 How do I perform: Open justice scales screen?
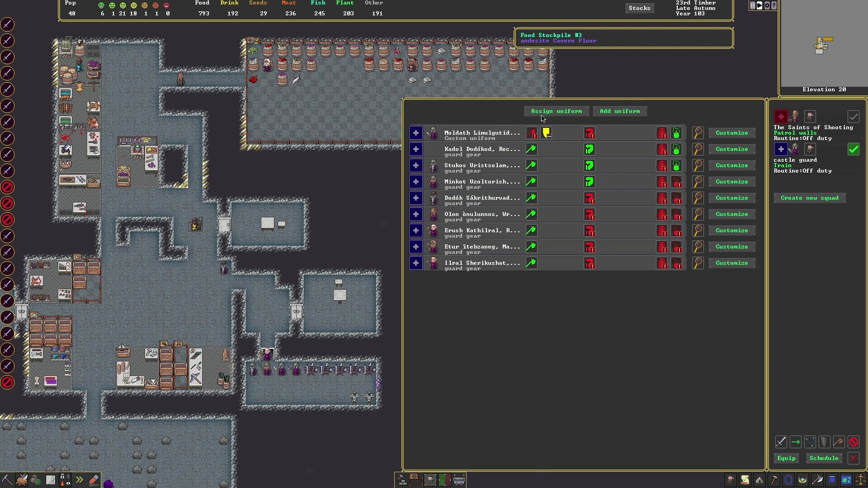860,480
